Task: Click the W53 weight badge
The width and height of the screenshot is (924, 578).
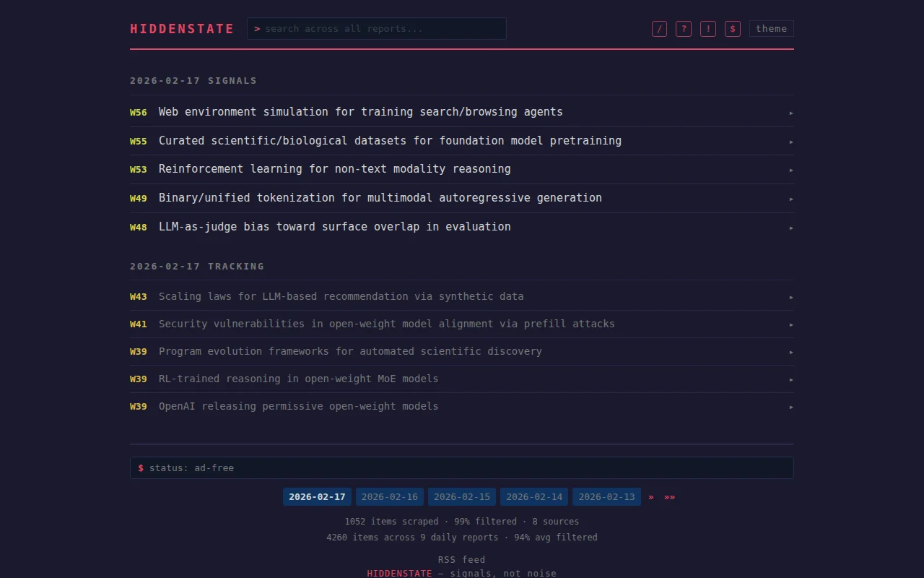Action: (x=139, y=170)
